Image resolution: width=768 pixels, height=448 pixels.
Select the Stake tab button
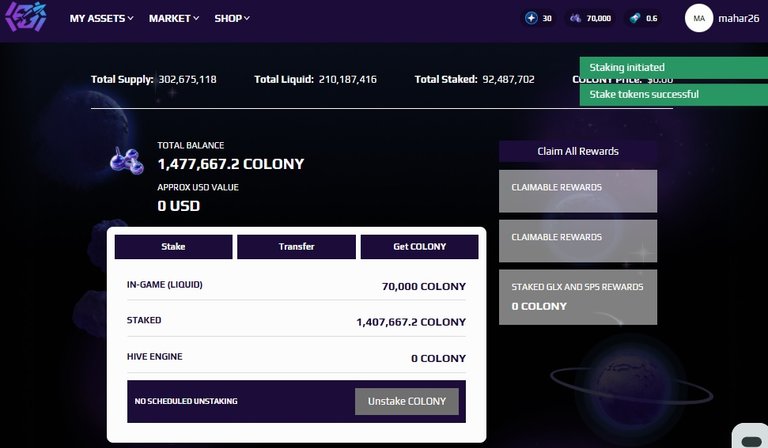pos(173,247)
